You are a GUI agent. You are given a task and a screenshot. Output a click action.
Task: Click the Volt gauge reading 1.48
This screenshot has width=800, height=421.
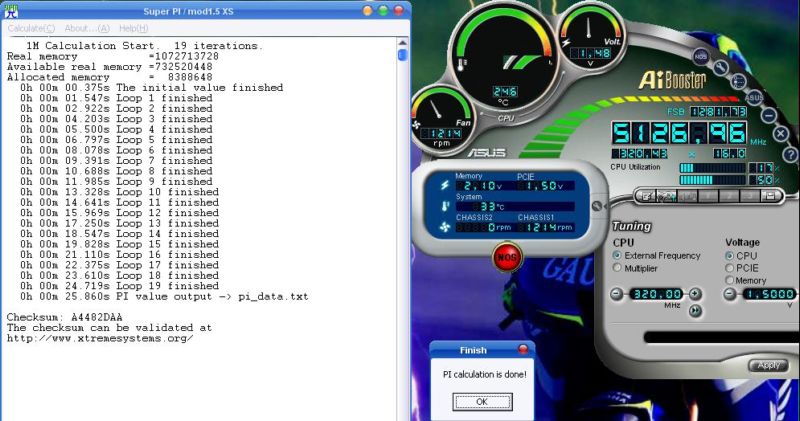(590, 53)
